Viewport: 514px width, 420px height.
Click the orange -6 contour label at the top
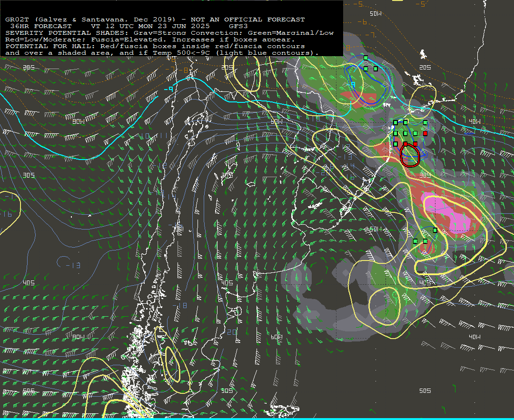coord(362,22)
